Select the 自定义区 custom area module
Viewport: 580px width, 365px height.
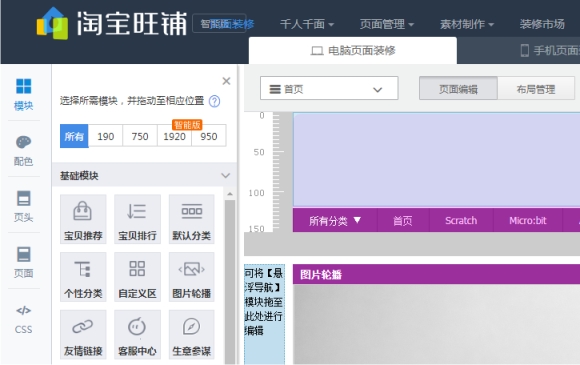(x=137, y=277)
